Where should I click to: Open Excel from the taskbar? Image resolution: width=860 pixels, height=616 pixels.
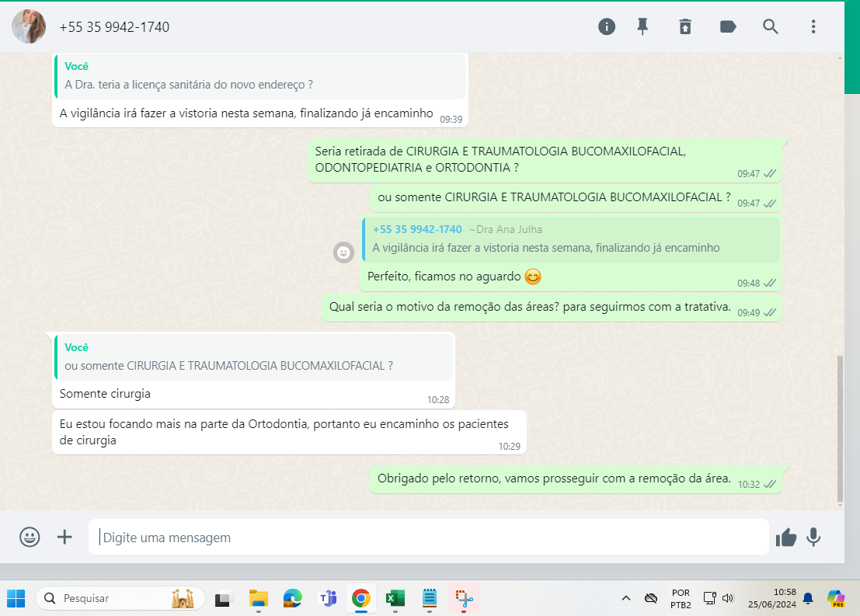(x=395, y=598)
